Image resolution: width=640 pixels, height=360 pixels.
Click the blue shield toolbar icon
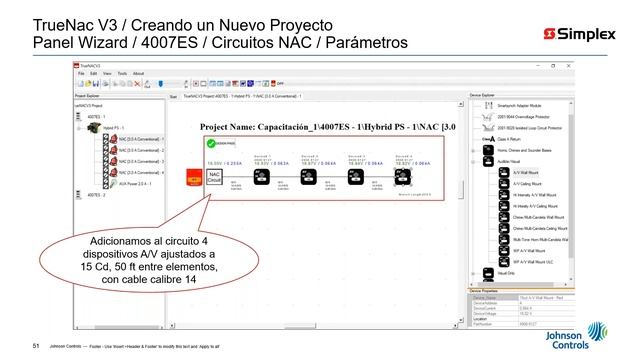161,84
